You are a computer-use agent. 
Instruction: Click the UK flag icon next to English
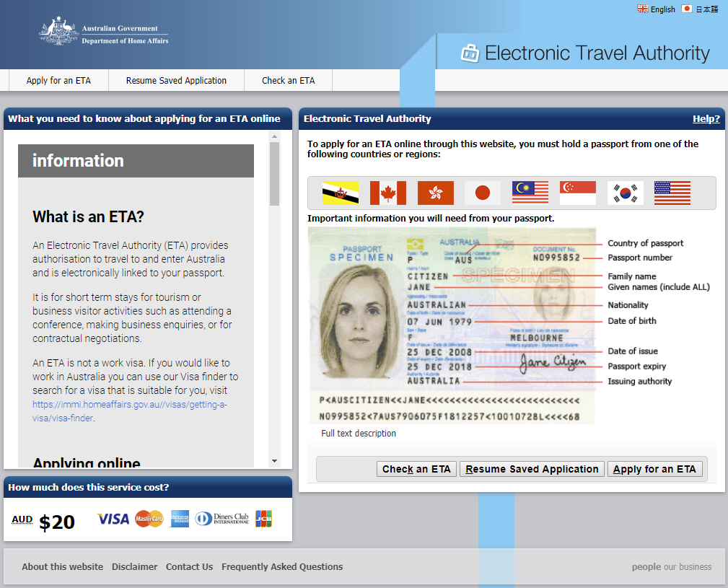[x=643, y=9]
